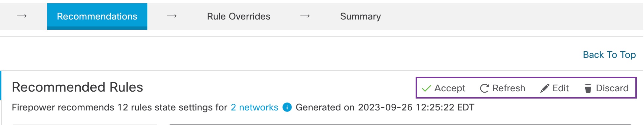This screenshot has height=125, width=644.
Task: Click the Edit text button
Action: pyautogui.click(x=561, y=88)
